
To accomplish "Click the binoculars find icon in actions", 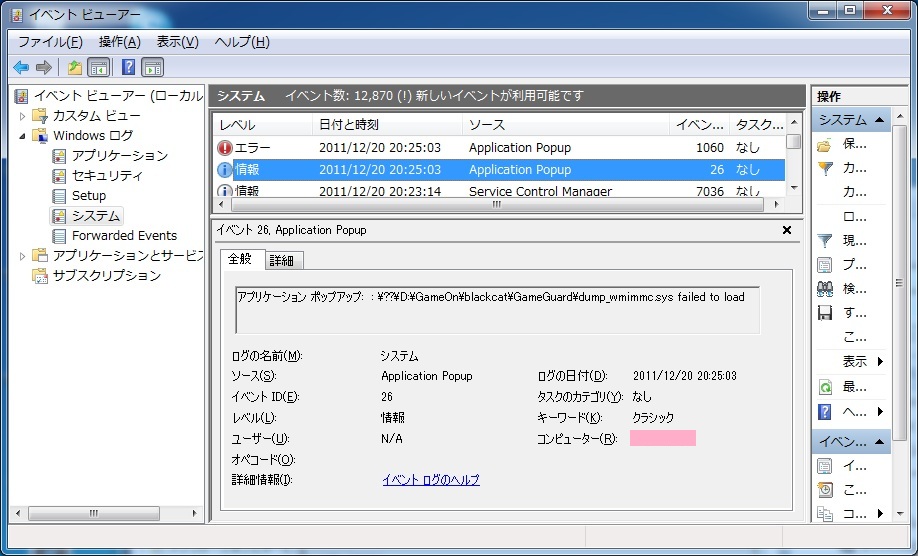I will (825, 289).
